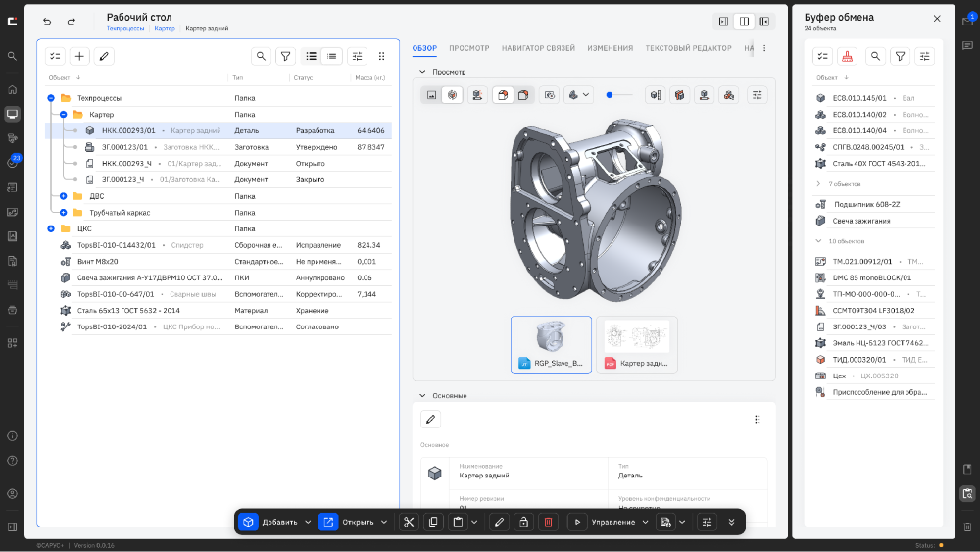Switch to the НАВИГАТОР СВЯЗЕЙ tab
980x552 pixels.
(x=538, y=48)
